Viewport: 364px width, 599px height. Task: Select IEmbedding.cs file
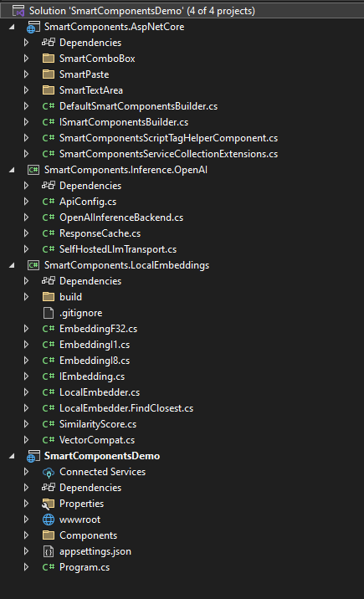point(92,376)
